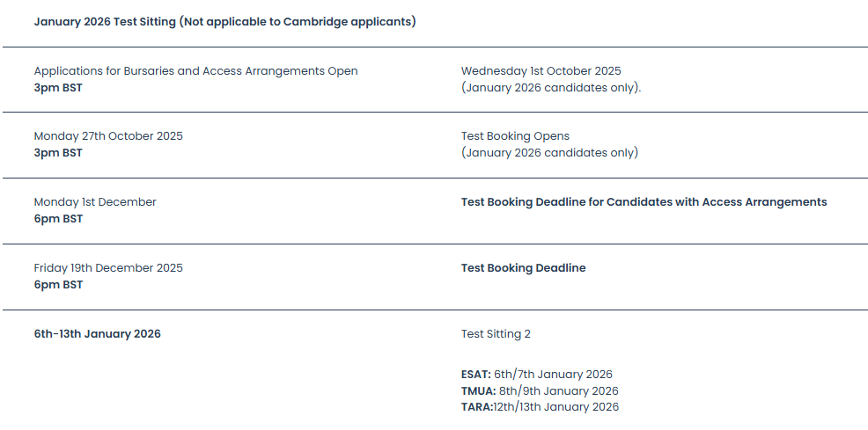Click the 'Monday 27th October 2025' date
This screenshot has height=430, width=868.
click(x=108, y=136)
